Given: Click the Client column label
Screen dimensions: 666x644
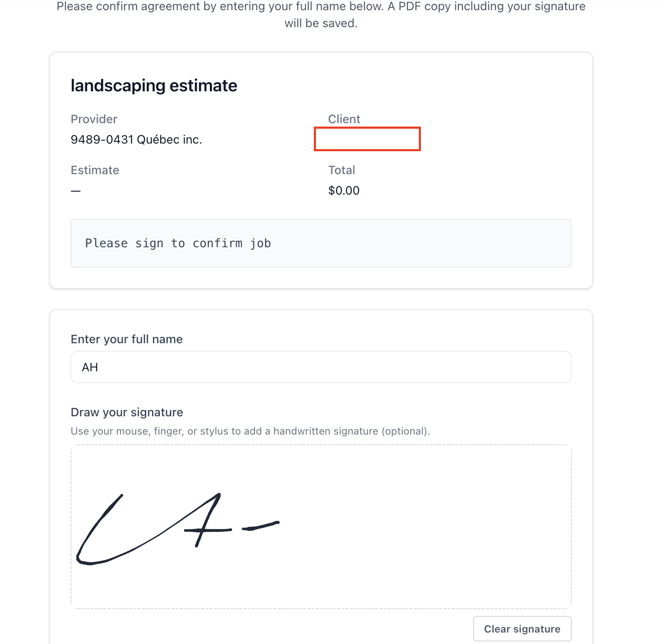Looking at the screenshot, I should pyautogui.click(x=344, y=119).
